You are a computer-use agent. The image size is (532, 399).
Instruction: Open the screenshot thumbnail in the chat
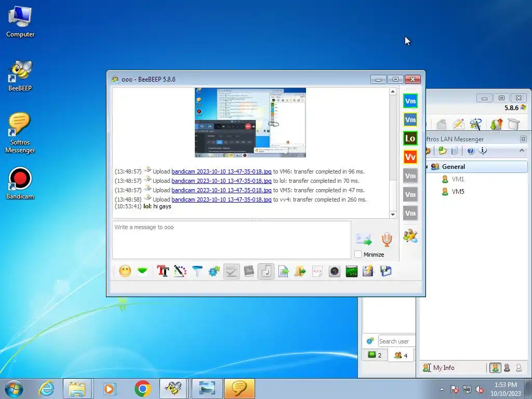tap(250, 123)
